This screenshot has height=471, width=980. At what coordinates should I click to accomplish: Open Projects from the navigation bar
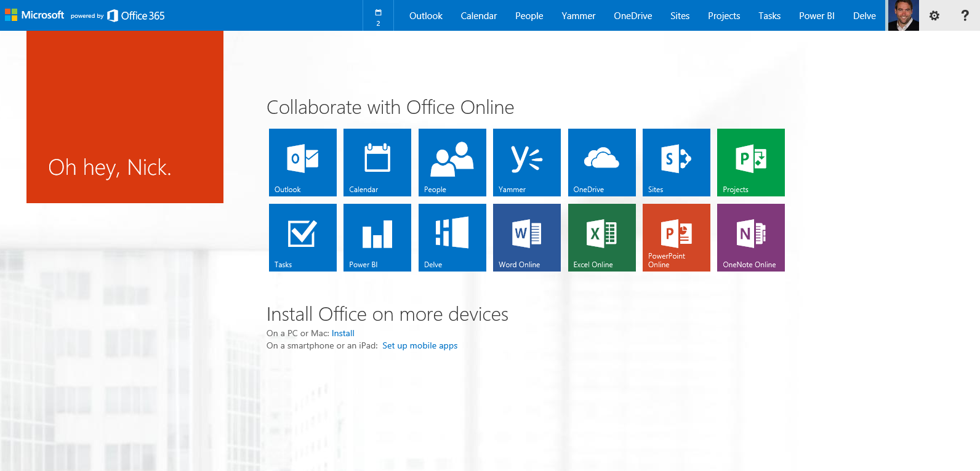pos(724,15)
